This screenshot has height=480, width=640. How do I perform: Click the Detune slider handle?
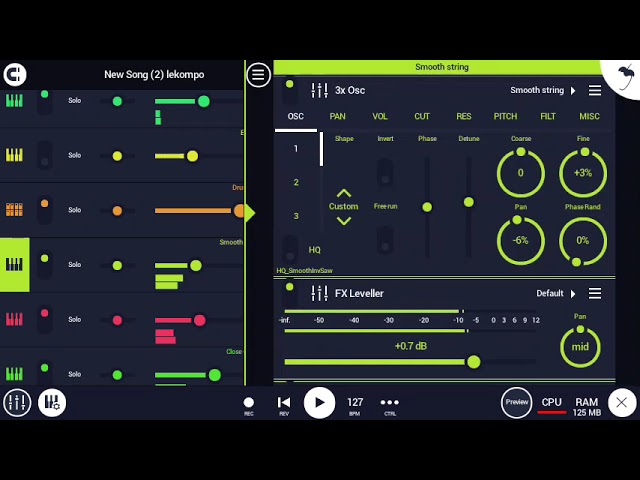coord(469,202)
